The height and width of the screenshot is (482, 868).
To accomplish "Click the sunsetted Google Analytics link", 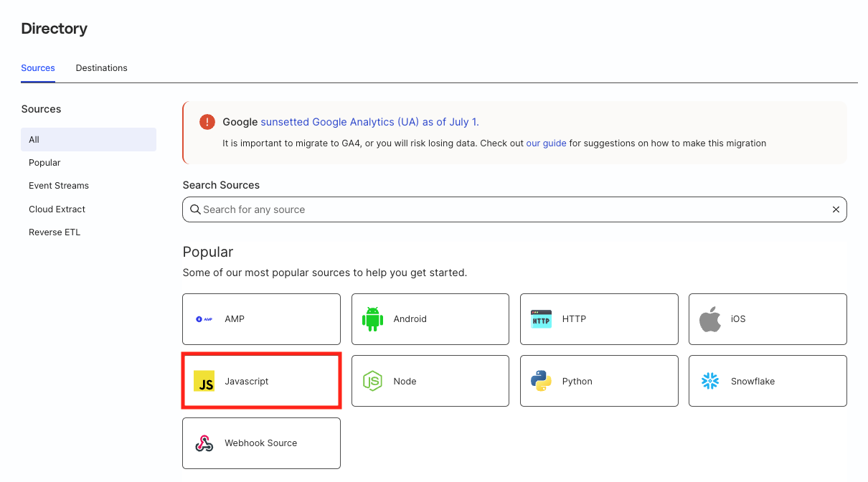I will [369, 122].
